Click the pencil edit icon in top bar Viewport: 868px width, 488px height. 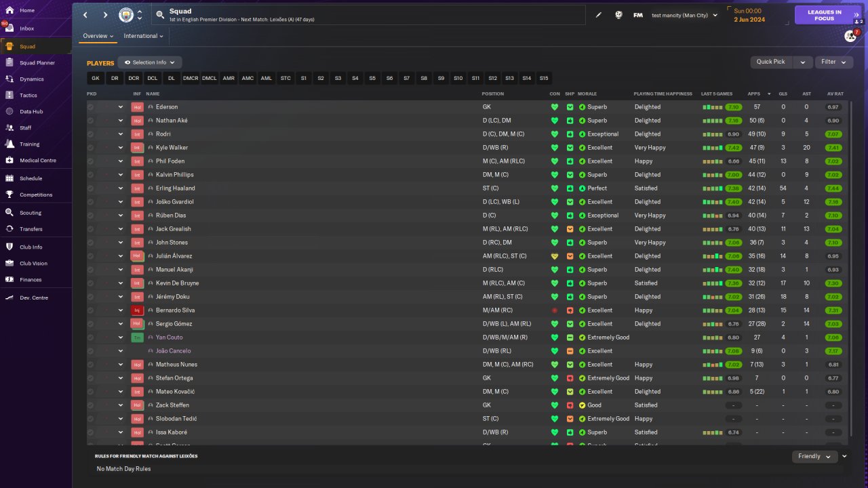click(x=599, y=15)
